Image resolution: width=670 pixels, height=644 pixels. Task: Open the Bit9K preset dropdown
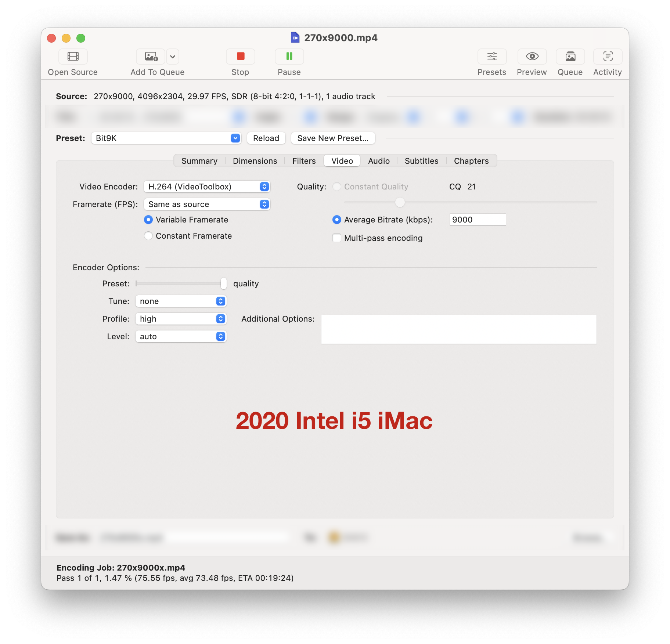tap(166, 138)
